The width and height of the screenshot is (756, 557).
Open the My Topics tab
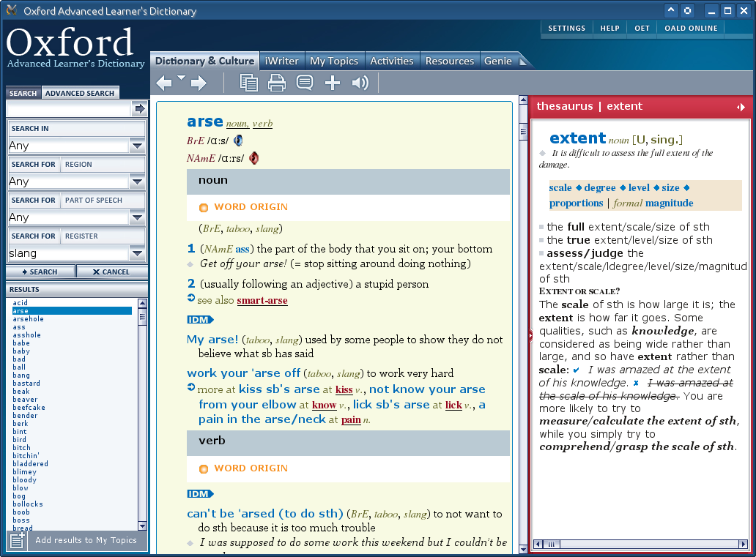point(334,61)
